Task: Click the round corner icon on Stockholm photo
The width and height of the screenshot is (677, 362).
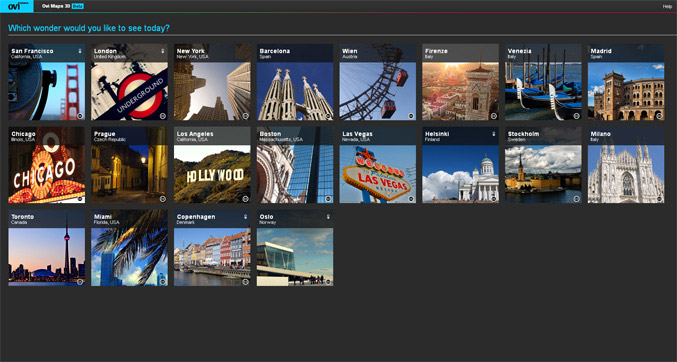Action: point(576,199)
